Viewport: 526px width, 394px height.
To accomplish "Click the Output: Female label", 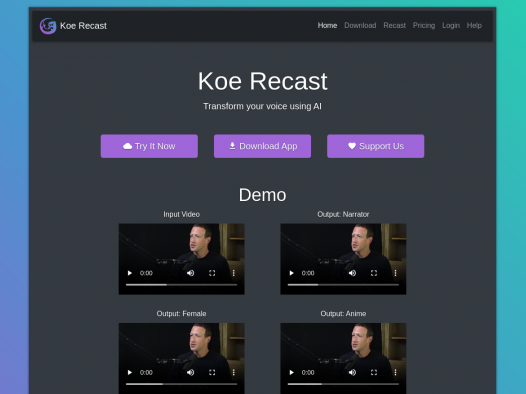I will pyautogui.click(x=181, y=314).
